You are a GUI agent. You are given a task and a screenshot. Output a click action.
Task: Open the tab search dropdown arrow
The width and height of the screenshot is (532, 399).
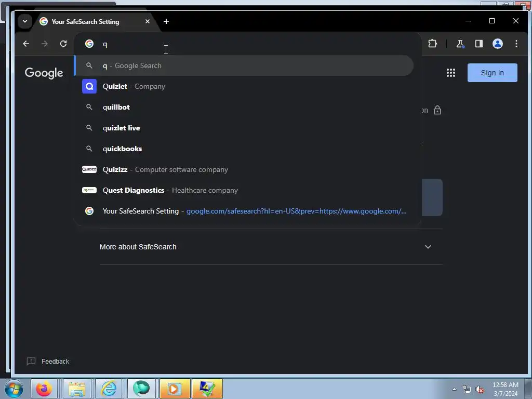point(25,21)
